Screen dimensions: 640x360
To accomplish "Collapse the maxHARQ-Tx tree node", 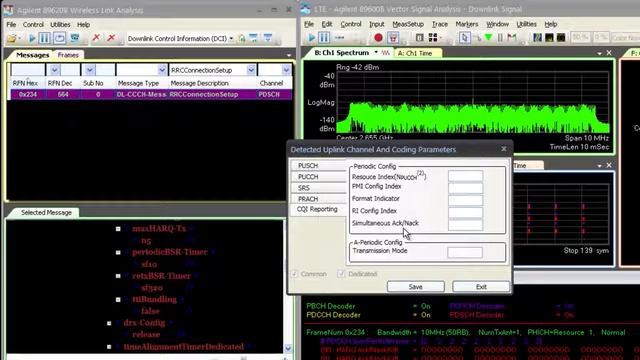I will pos(118,229).
